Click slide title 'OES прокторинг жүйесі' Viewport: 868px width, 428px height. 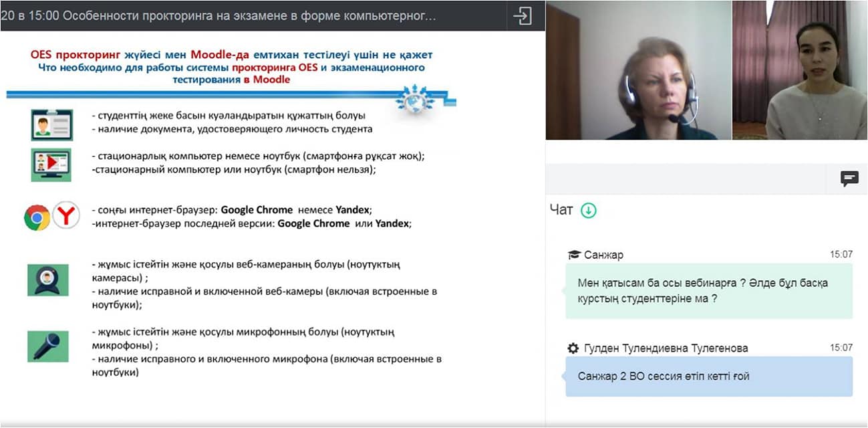point(231,55)
